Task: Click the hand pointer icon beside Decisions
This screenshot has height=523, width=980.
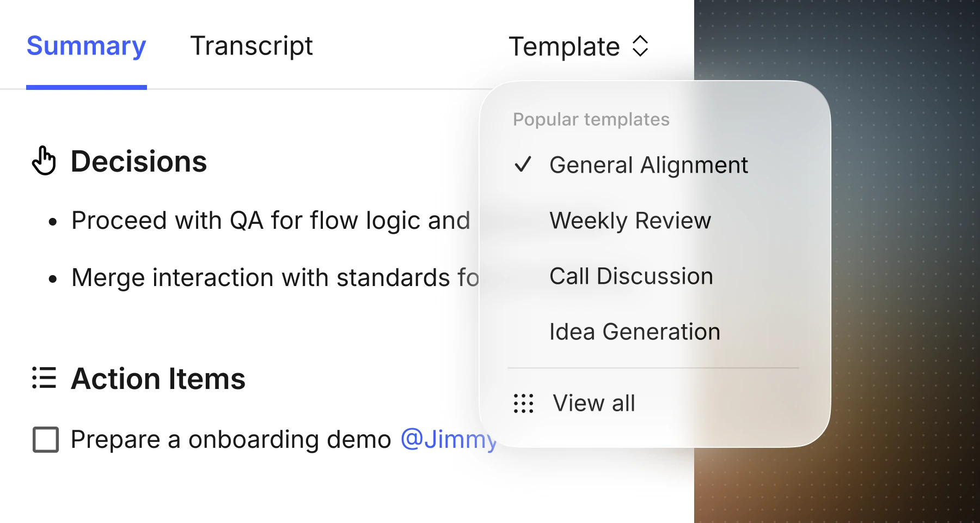Action: tap(44, 161)
